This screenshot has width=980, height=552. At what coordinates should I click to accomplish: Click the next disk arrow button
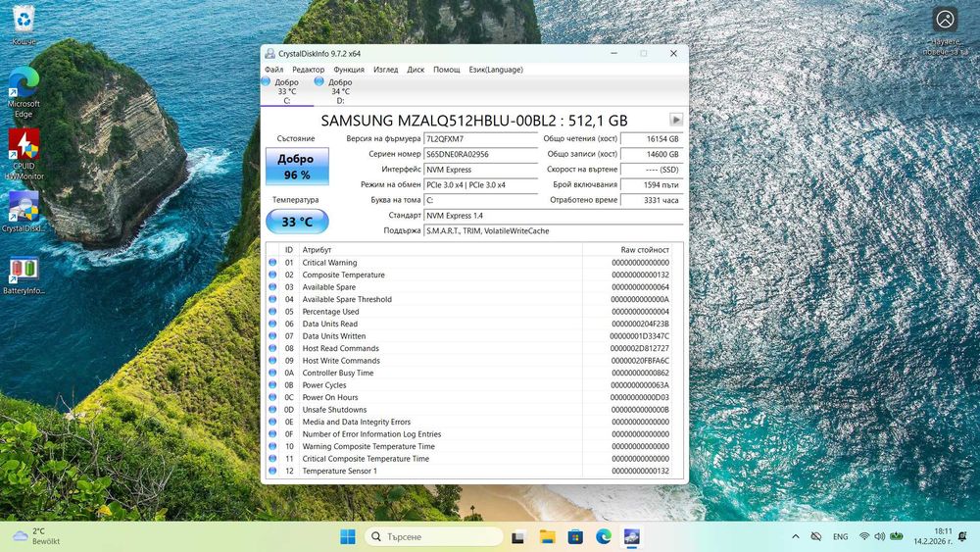click(x=675, y=120)
